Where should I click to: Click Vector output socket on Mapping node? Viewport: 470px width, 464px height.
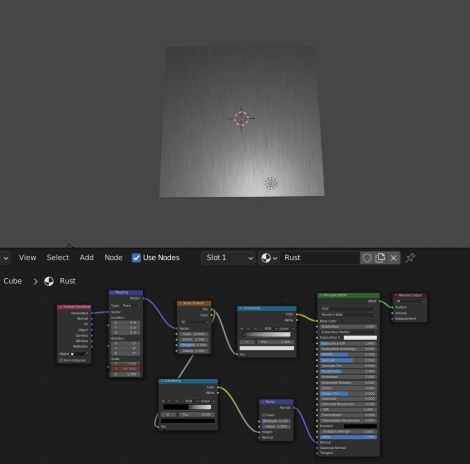pyautogui.click(x=143, y=298)
